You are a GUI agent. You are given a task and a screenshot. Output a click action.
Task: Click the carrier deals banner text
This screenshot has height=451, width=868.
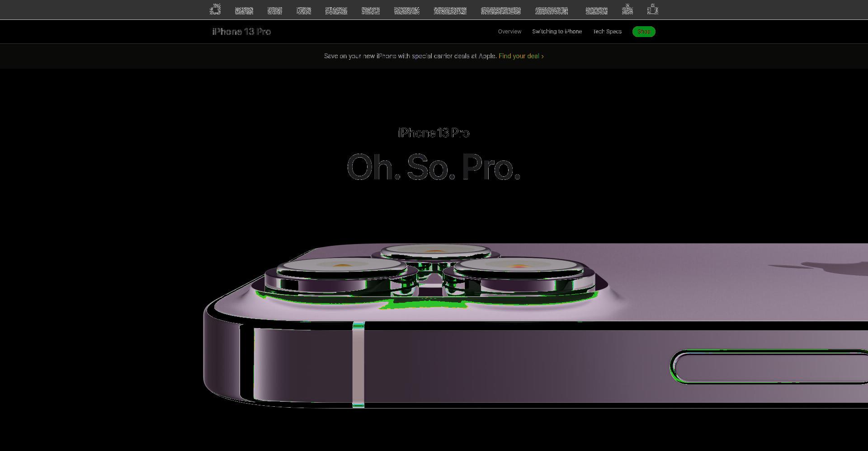(x=410, y=56)
